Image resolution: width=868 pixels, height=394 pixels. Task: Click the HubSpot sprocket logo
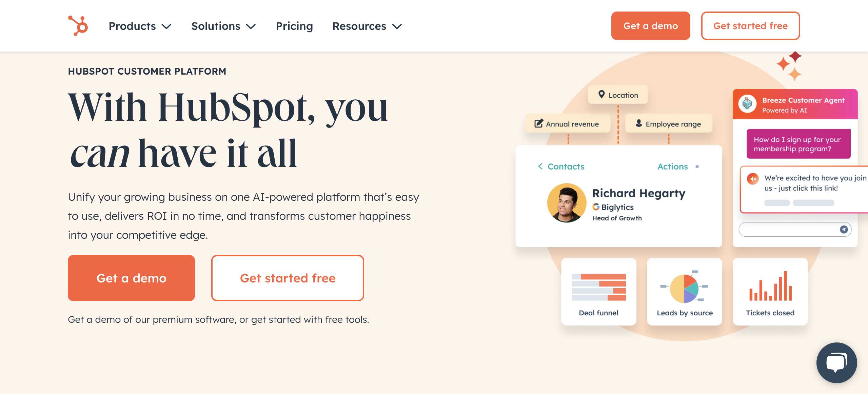tap(78, 26)
